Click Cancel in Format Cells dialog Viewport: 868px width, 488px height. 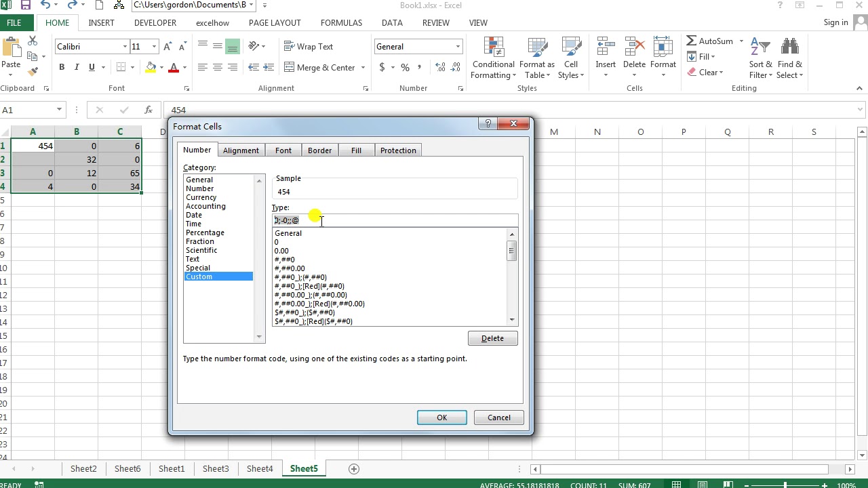tap(499, 418)
